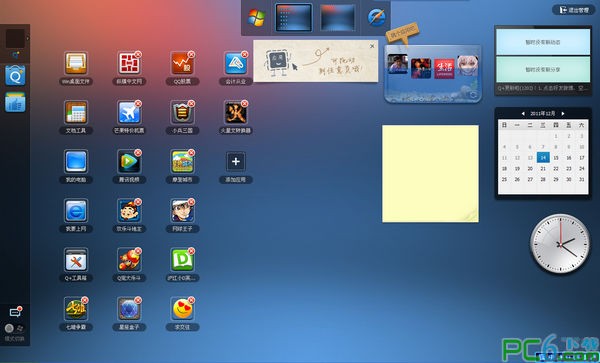Screen dimensions: 600x363
Task: Launch the golden calligraphy strategy game icon
Action: point(76,309)
